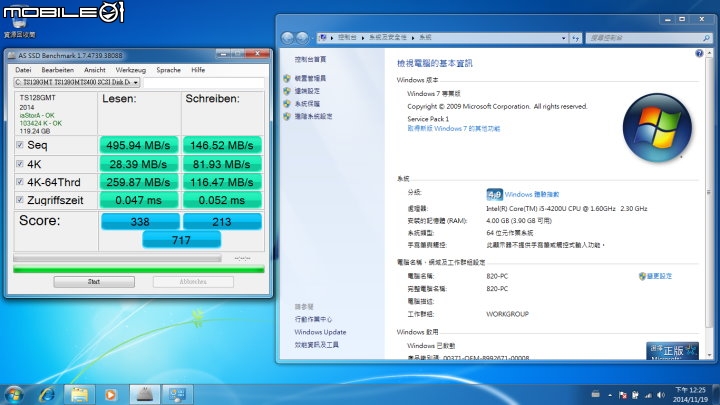The image size is (720, 405).
Task: Open Windows Media Player from the taskbar
Action: pos(110,394)
